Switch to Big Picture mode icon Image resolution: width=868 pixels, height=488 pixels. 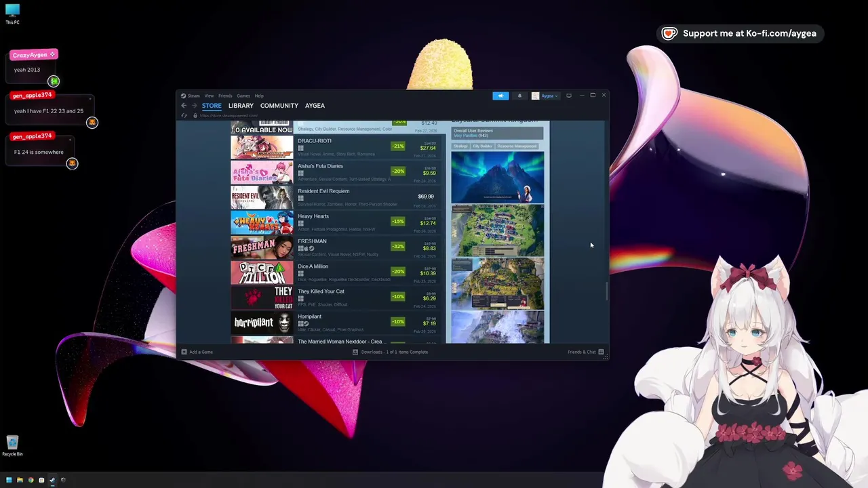pos(569,96)
